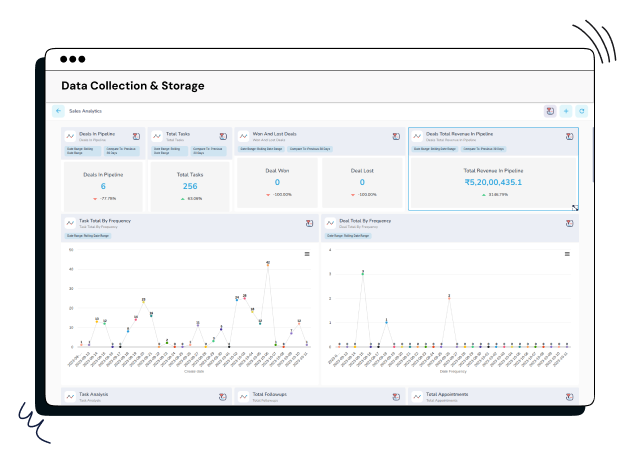Click the Total Appointments card title
The image size is (629, 463).
tap(447, 394)
